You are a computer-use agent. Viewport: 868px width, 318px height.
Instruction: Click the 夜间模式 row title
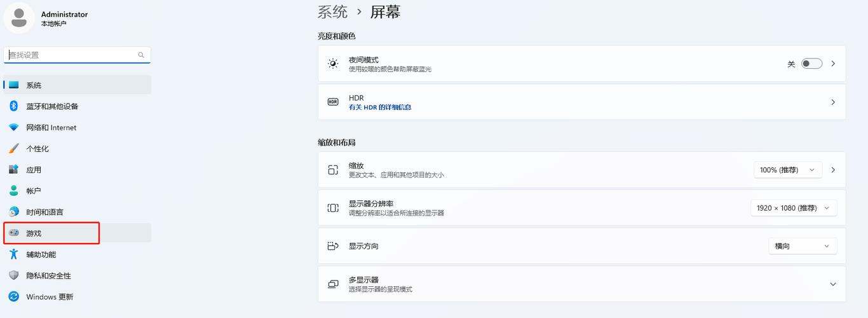[x=363, y=60]
